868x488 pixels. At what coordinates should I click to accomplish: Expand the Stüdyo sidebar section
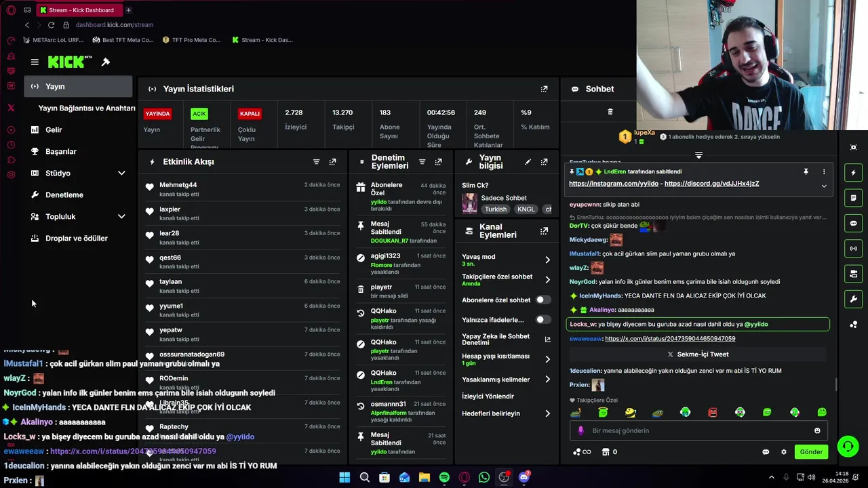(121, 173)
